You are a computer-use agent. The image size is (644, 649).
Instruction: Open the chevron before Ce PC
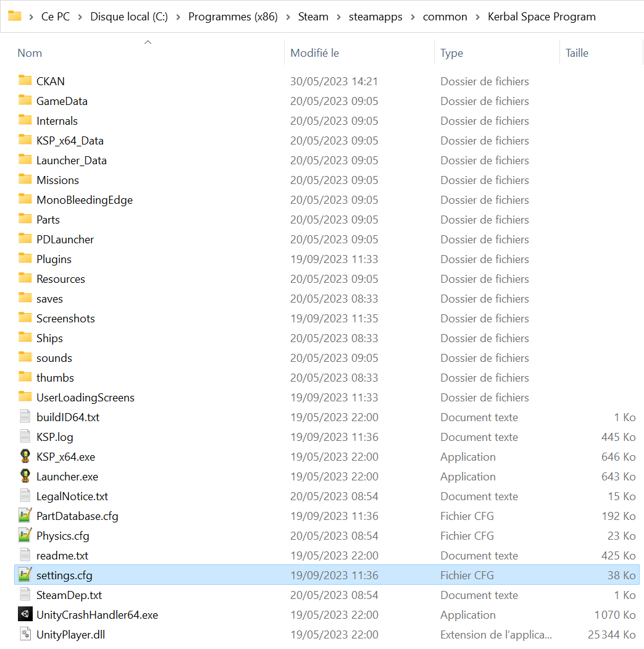pos(31,17)
